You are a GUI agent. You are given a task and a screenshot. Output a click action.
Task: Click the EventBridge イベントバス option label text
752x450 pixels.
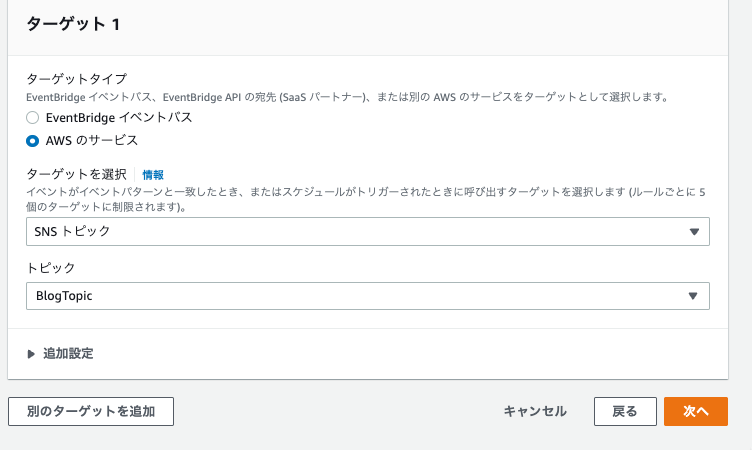click(x=119, y=118)
